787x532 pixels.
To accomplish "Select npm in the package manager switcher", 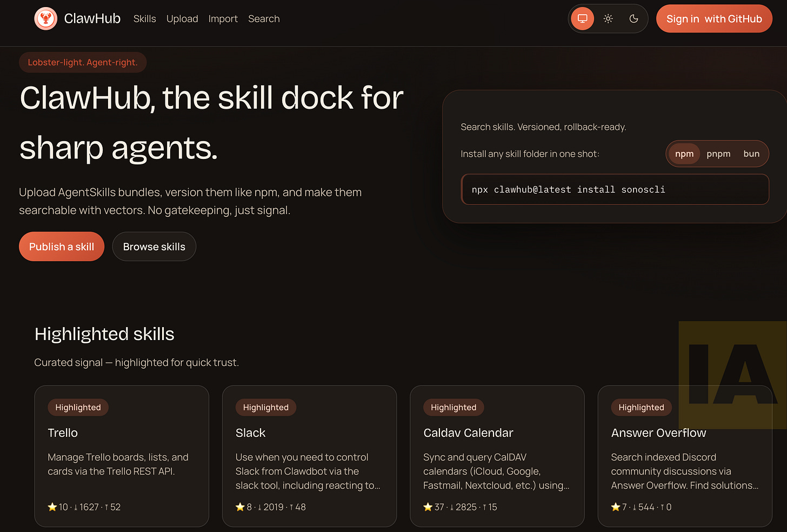I will (684, 154).
